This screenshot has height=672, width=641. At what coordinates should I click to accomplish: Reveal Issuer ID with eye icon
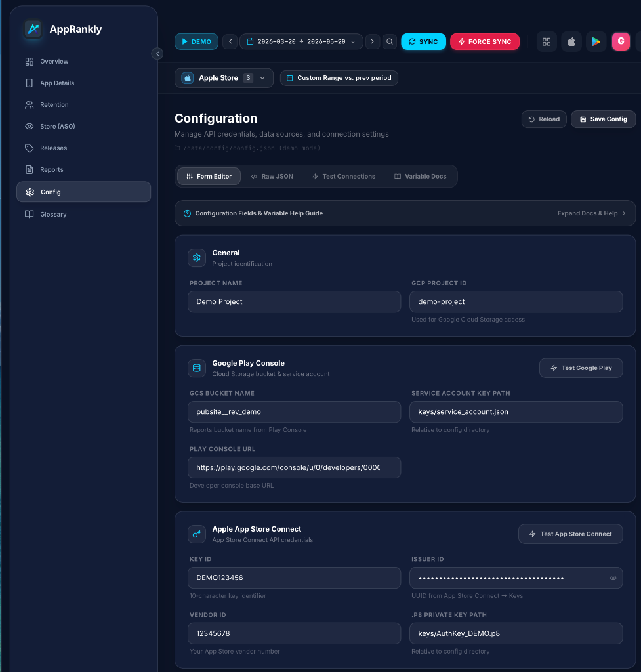613,577
